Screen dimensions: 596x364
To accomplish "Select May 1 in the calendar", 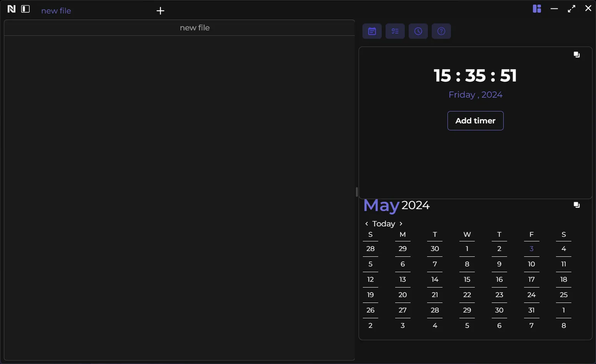I will point(467,249).
